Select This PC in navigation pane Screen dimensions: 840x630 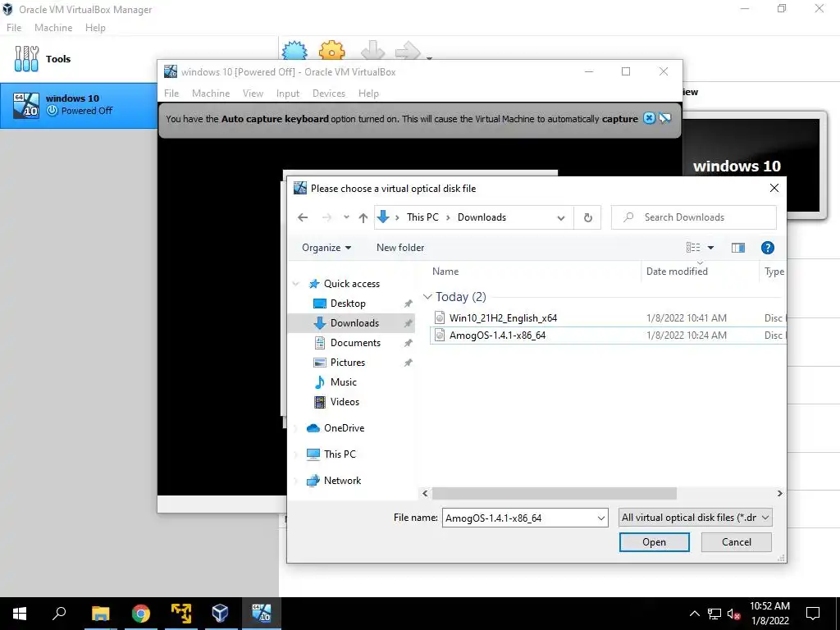coord(339,454)
